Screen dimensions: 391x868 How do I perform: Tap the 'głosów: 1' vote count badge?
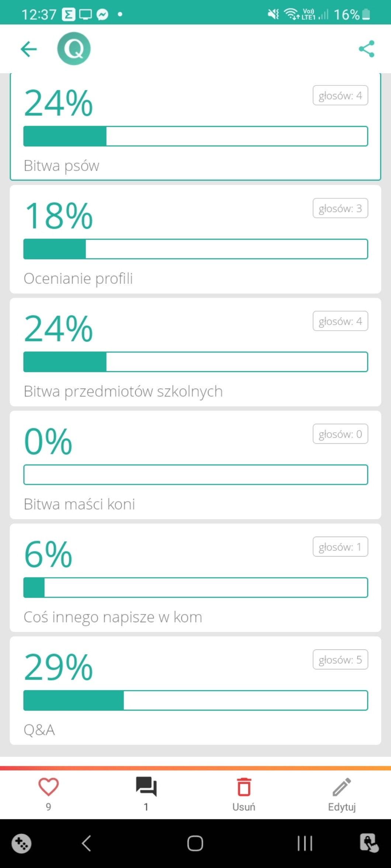340,547
